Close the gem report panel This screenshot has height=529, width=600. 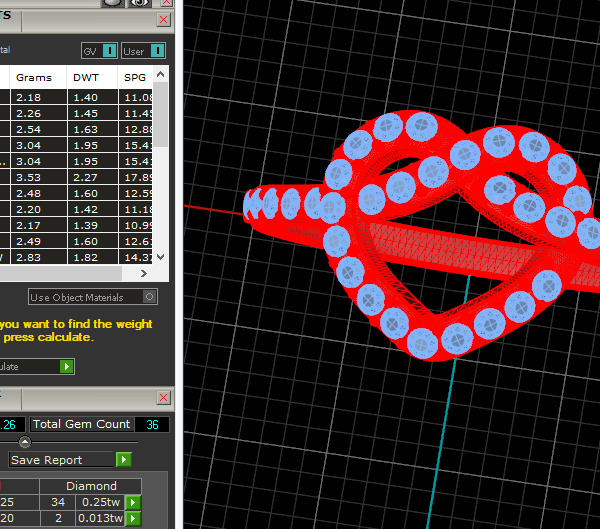click(x=163, y=396)
